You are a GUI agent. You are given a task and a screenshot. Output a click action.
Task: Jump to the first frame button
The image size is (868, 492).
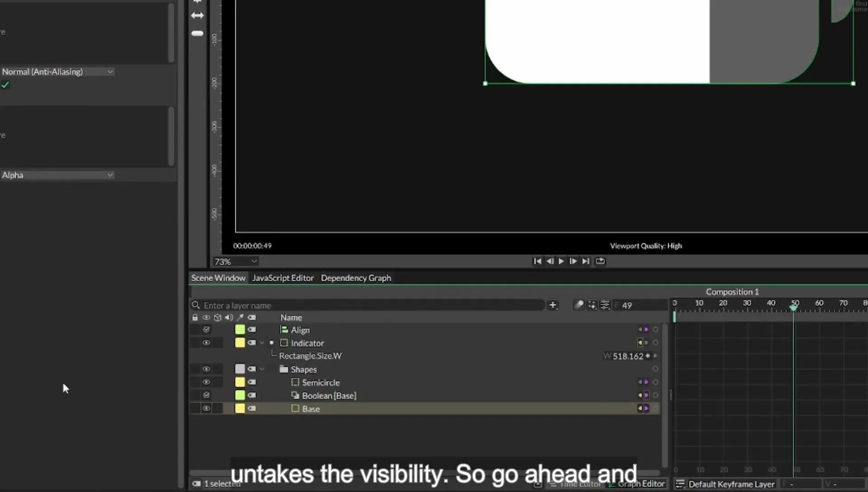(537, 261)
